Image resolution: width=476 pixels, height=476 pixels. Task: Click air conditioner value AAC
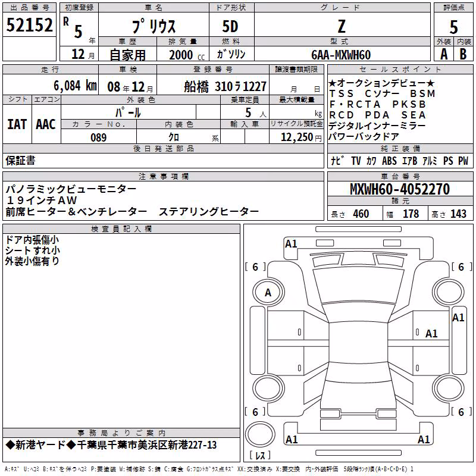[46, 124]
